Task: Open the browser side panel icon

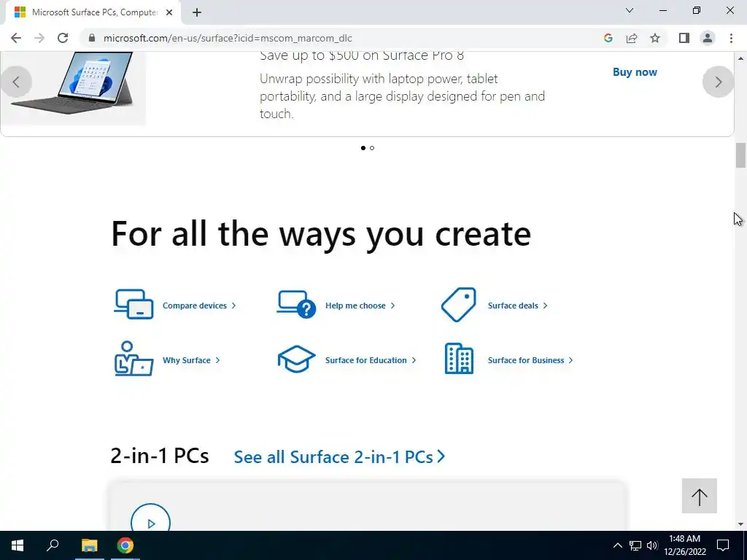Action: 684,38
